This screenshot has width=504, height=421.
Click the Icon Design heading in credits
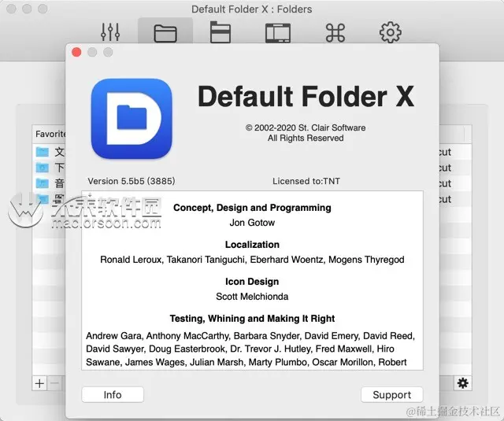(x=252, y=281)
